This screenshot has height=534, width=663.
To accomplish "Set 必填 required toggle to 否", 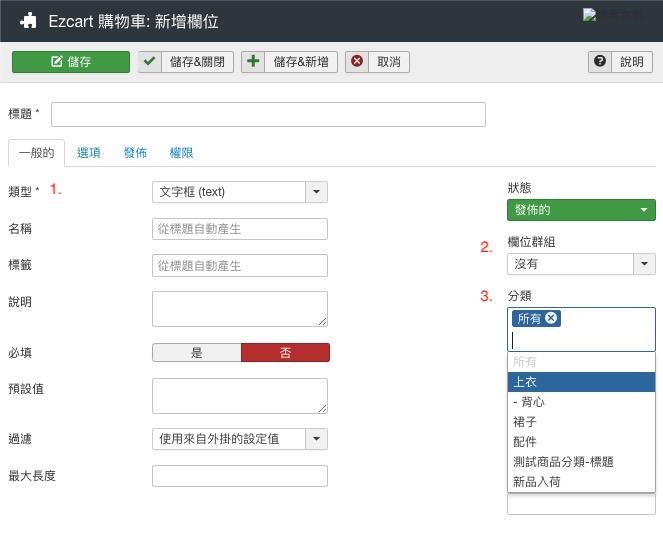I will click(x=285, y=353).
